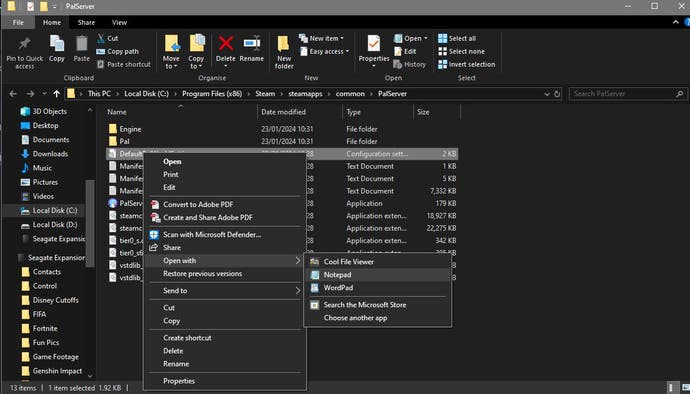Choose Restore previous versions
This screenshot has width=690, height=394.
pos(202,273)
